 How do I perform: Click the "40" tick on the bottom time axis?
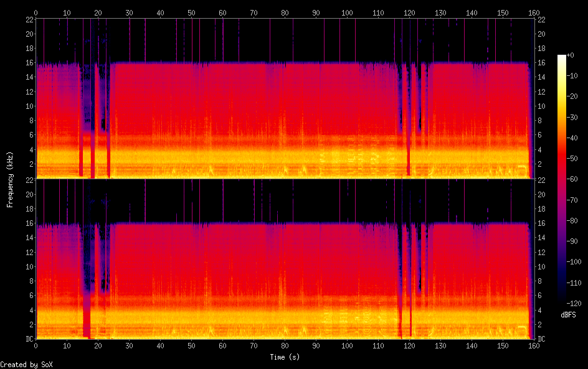pos(160,346)
